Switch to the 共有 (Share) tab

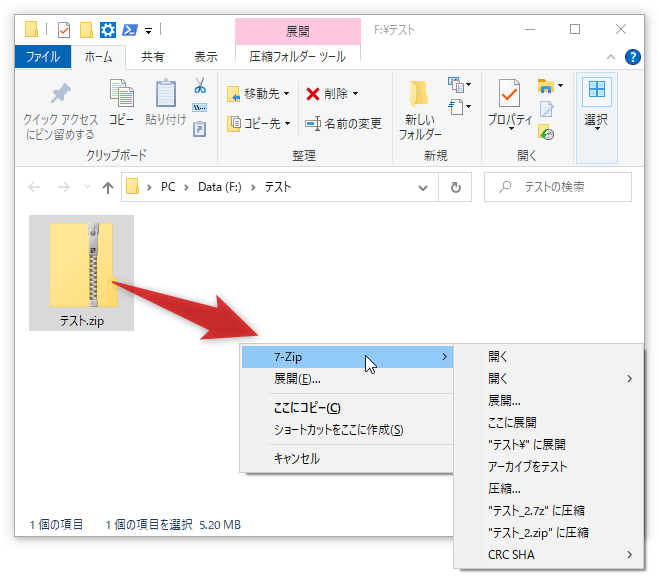tap(152, 57)
